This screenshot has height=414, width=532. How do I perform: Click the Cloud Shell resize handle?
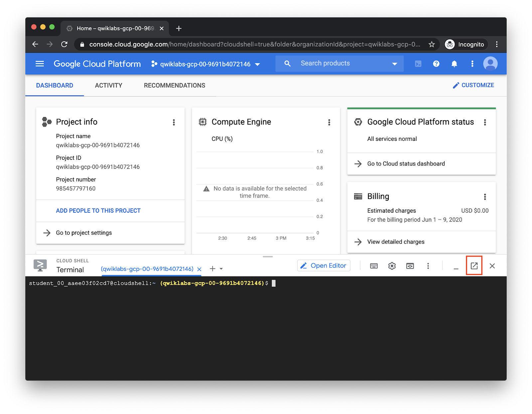coord(268,257)
